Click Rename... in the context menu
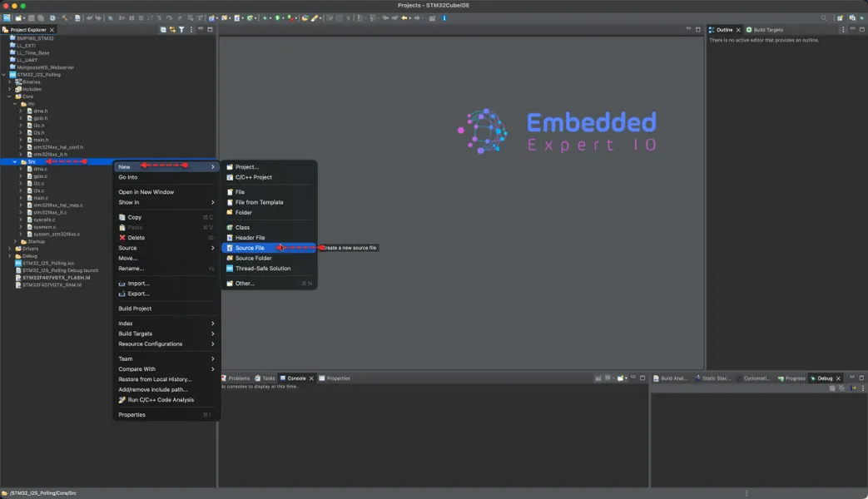Viewport: 868px width, 499px height. pos(166,269)
